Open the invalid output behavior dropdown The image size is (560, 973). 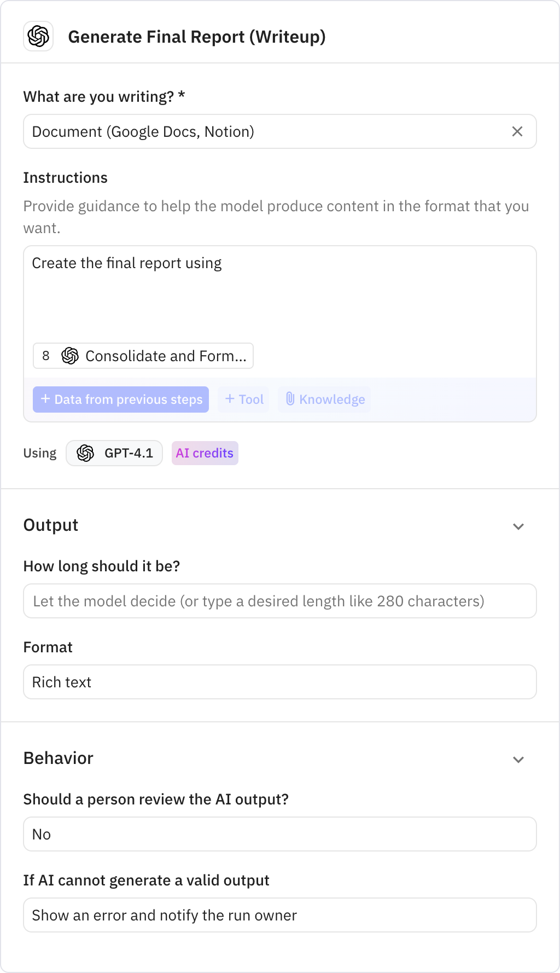[x=279, y=915]
